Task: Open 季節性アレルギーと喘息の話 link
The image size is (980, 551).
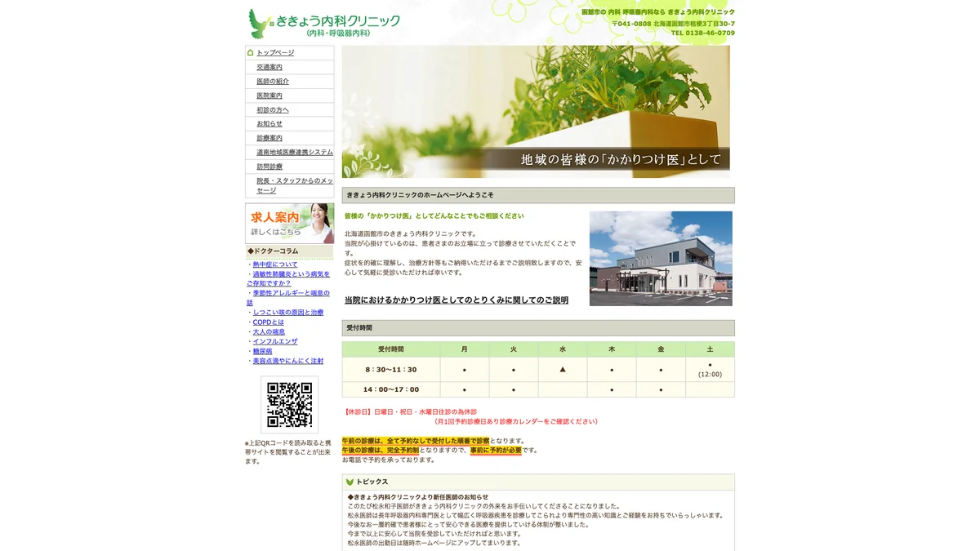Action: 288,298
